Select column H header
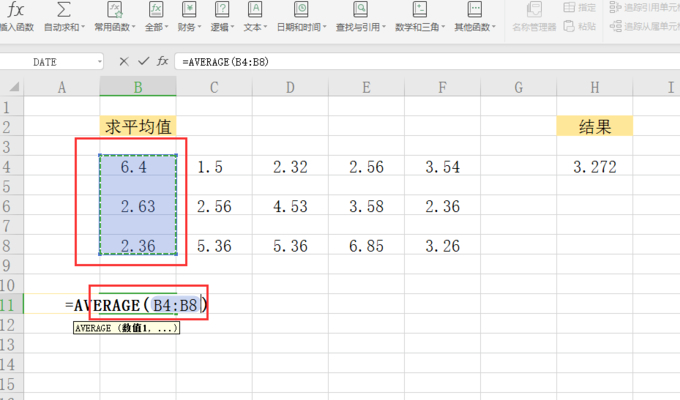 tap(595, 87)
